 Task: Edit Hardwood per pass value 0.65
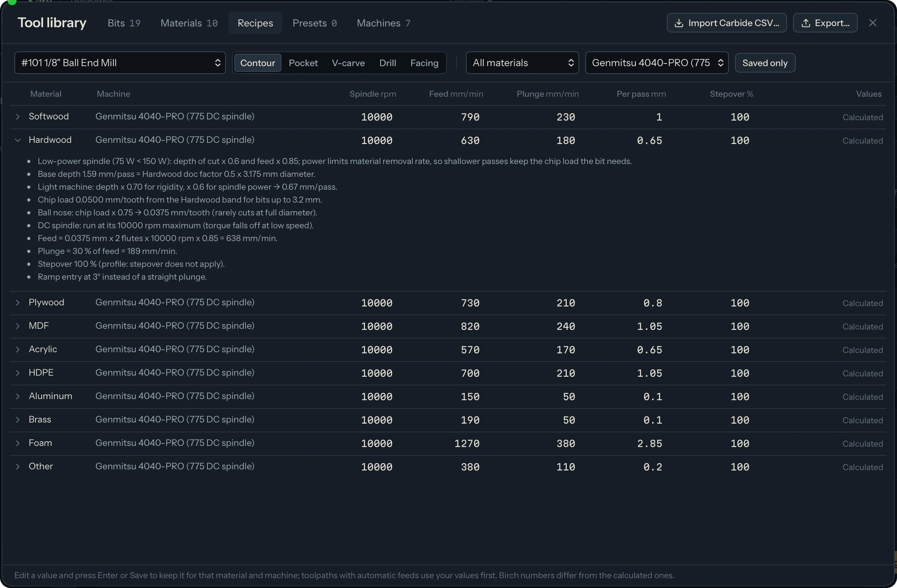(x=649, y=141)
